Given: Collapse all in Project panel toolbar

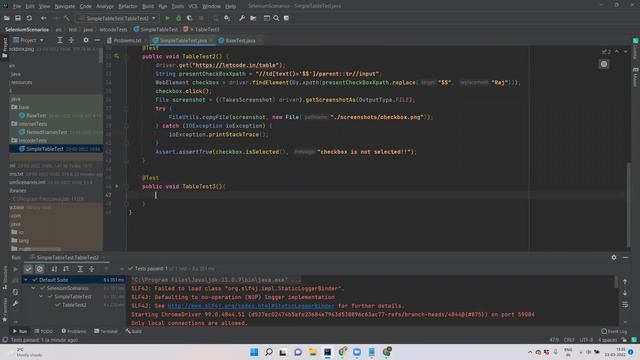Looking at the screenshot, I should coord(71,40).
